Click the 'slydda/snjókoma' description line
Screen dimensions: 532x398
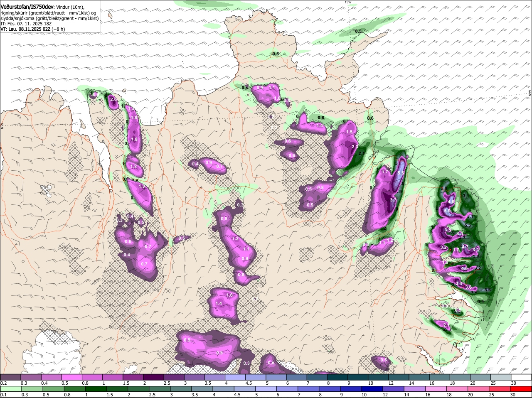click(x=49, y=18)
